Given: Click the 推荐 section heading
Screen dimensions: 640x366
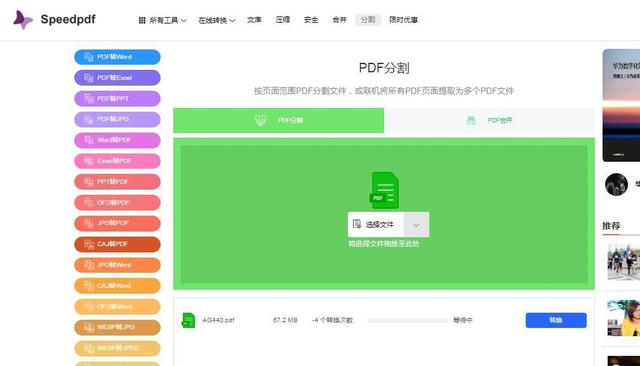Looking at the screenshot, I should coord(611,226).
